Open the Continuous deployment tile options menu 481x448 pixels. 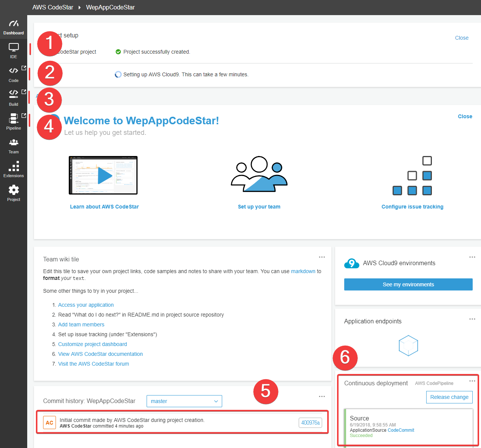tap(472, 381)
